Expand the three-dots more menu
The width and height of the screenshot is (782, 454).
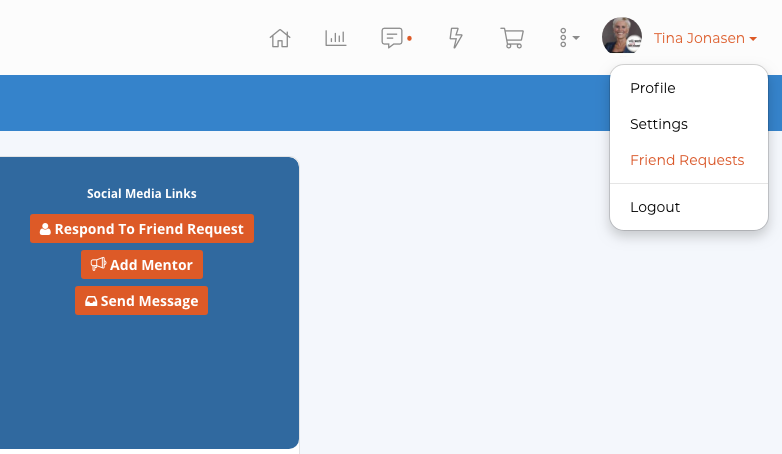click(x=569, y=38)
